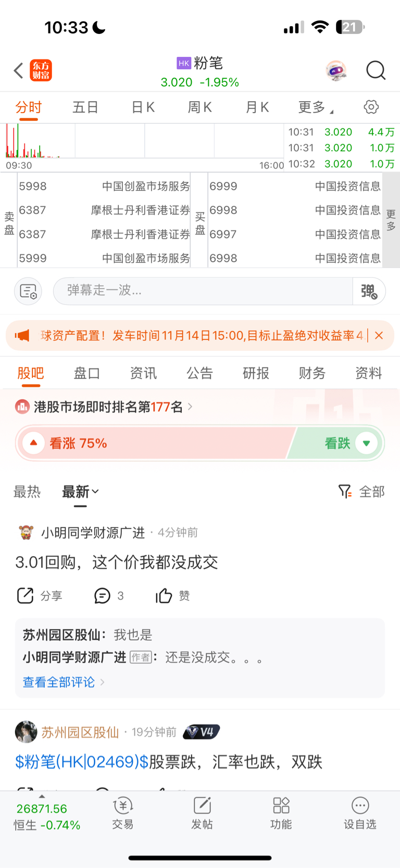Viewport: 400px width, 868px height.
Task: Expand 港股市场即时排名第177名 chevron
Action: (x=190, y=406)
